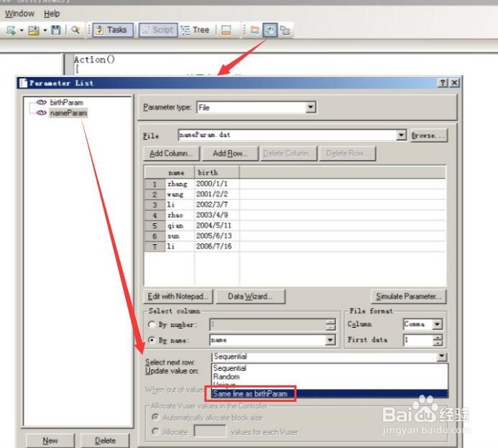This screenshot has height=448, width=498.
Task: Choose Random from the dropdown list
Action: pos(330,377)
